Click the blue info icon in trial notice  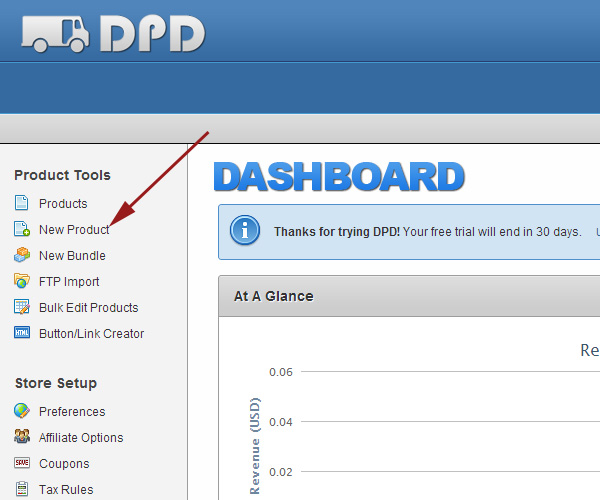click(245, 231)
